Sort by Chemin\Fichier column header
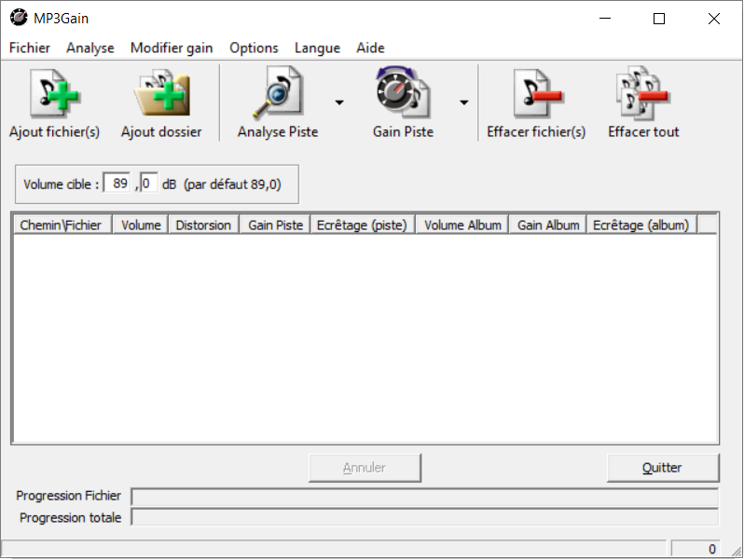The image size is (744, 560). (x=62, y=225)
